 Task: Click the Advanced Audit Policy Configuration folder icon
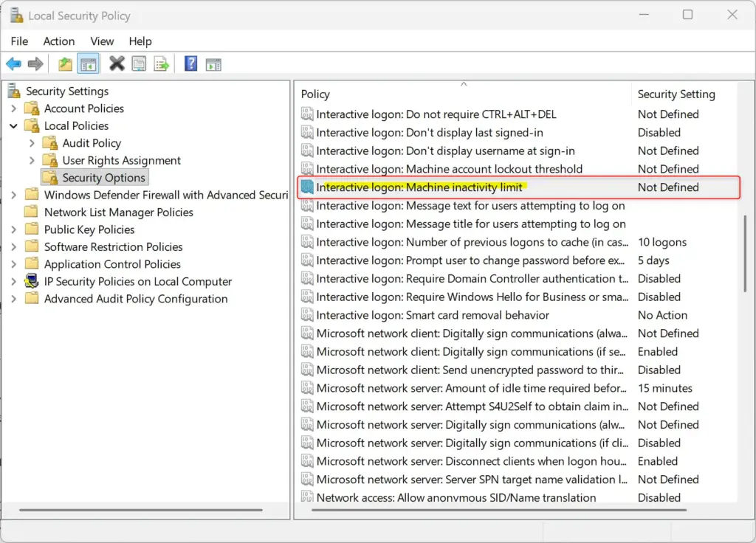click(32, 299)
